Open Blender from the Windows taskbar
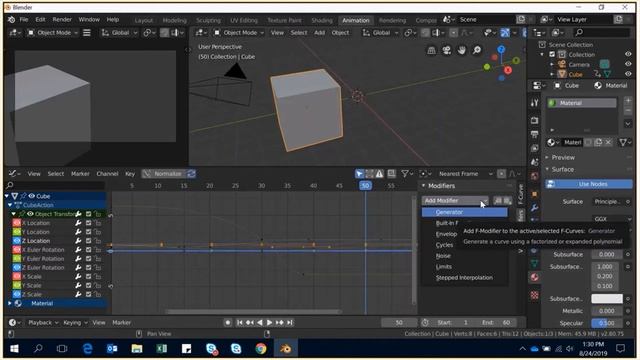The height and width of the screenshot is (360, 640). (286, 349)
